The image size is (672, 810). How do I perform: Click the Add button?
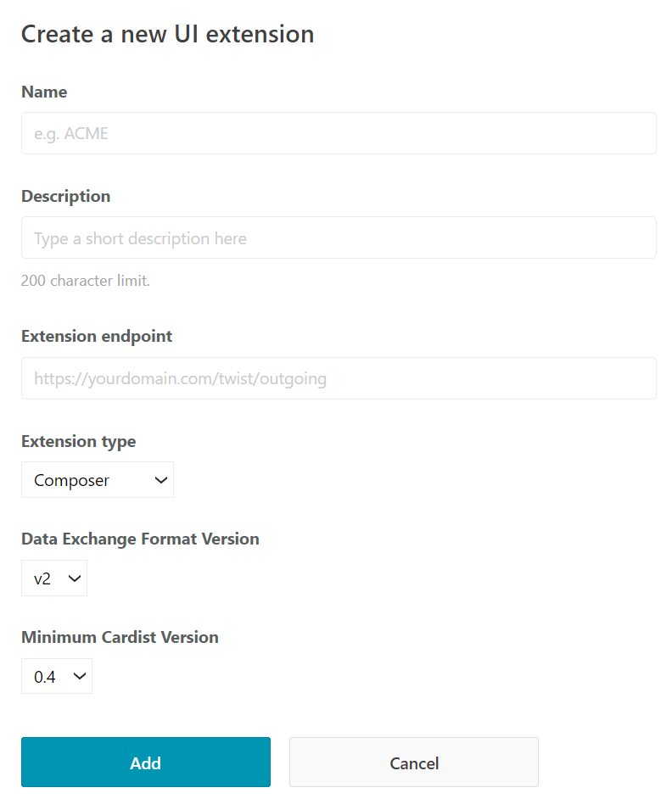coord(145,762)
